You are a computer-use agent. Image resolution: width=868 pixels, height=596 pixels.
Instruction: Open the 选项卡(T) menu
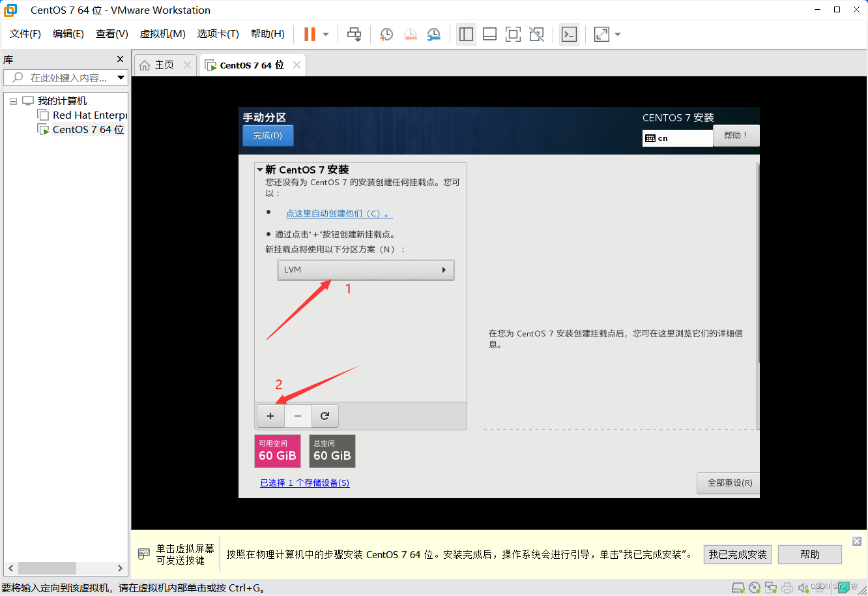tap(218, 34)
